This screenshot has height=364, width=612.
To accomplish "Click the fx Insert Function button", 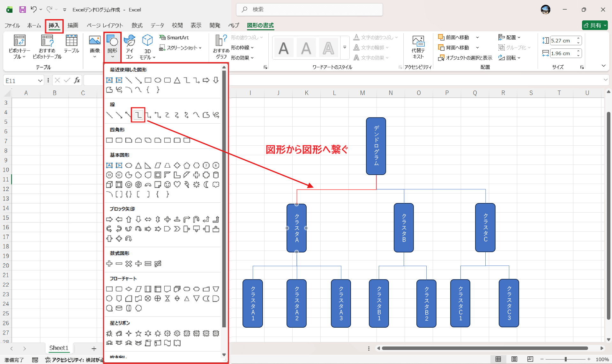I will (77, 80).
